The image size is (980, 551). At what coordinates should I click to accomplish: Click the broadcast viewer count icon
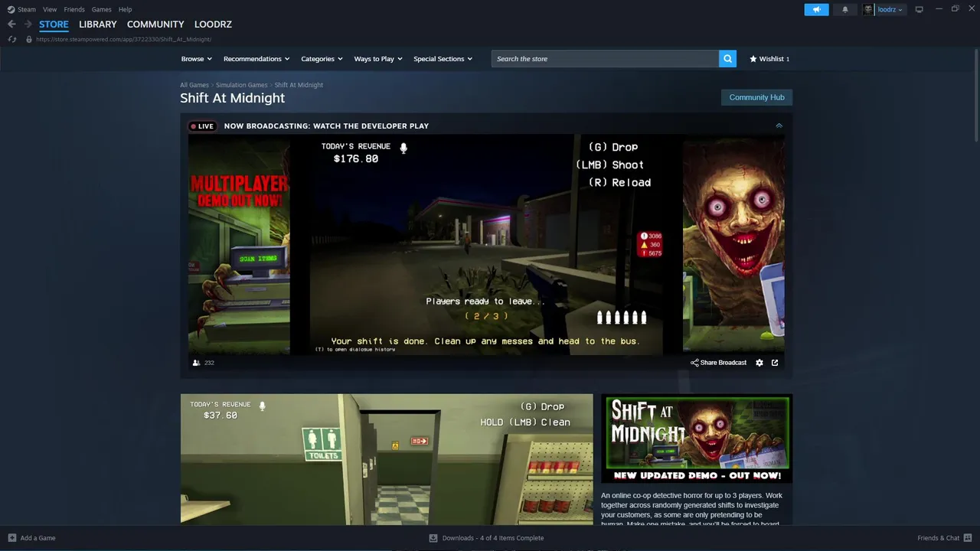pos(196,363)
